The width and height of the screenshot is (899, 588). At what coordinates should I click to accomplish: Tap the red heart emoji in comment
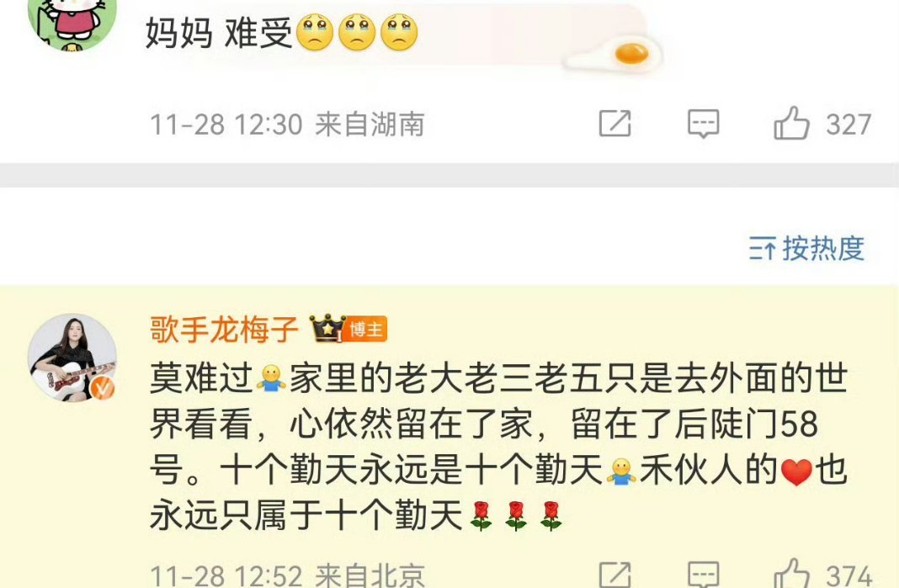pyautogui.click(x=797, y=472)
